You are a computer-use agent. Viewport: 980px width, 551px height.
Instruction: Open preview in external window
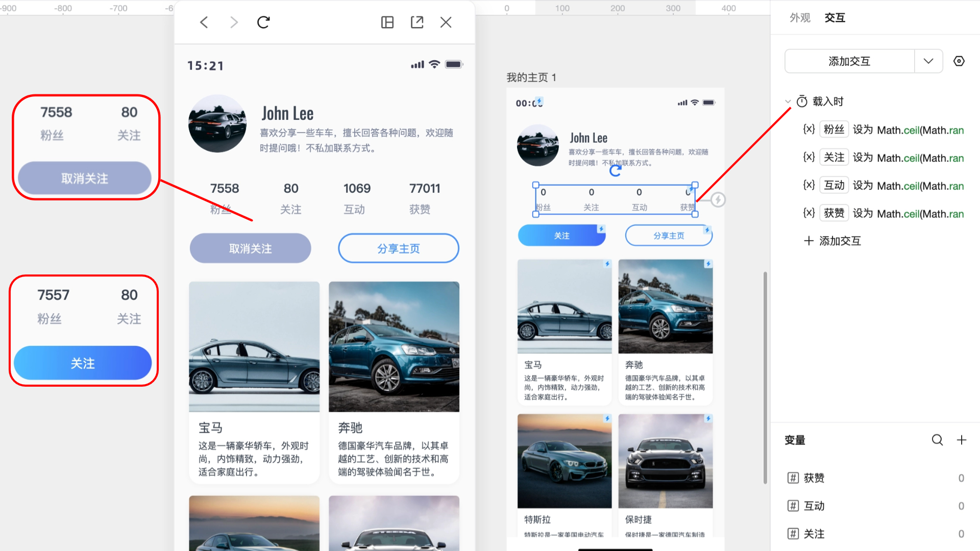[417, 22]
